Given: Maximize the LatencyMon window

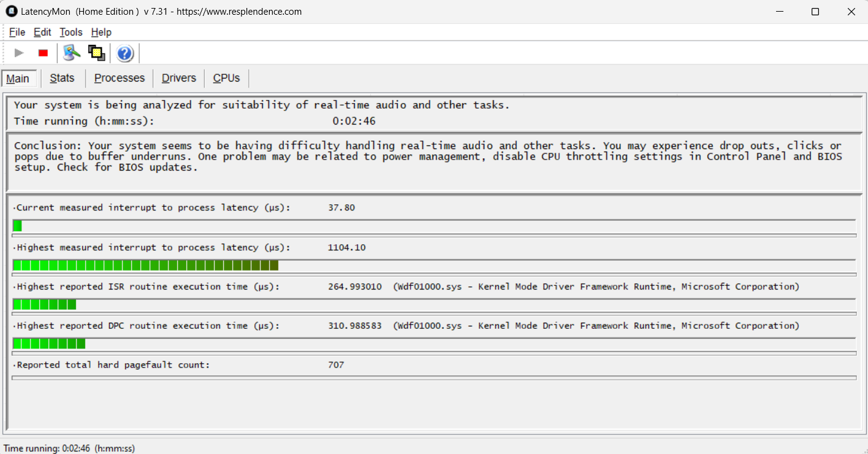Looking at the screenshot, I should [815, 12].
